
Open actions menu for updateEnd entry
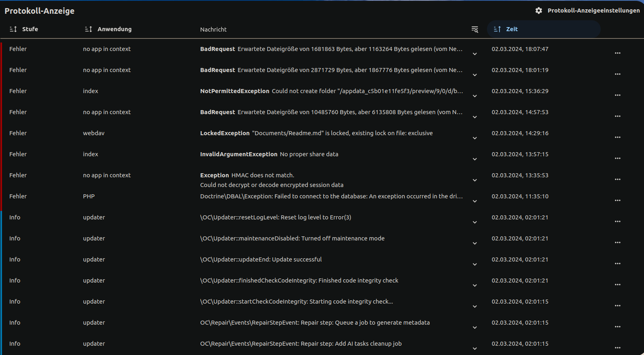[x=618, y=264]
